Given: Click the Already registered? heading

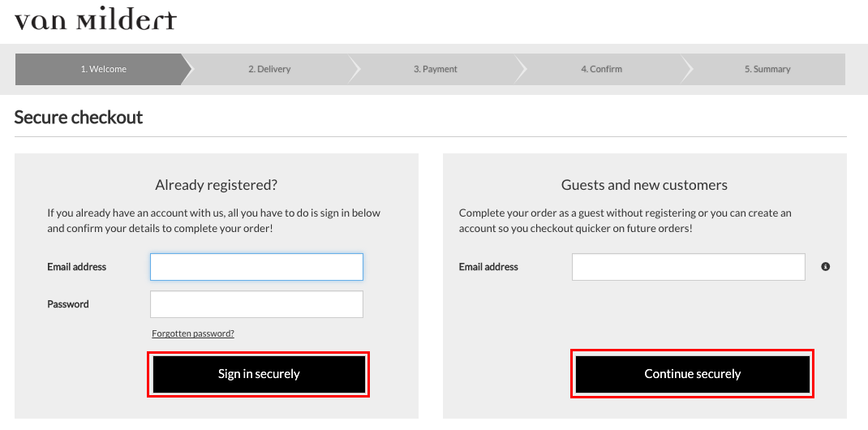Looking at the screenshot, I should 216,185.
